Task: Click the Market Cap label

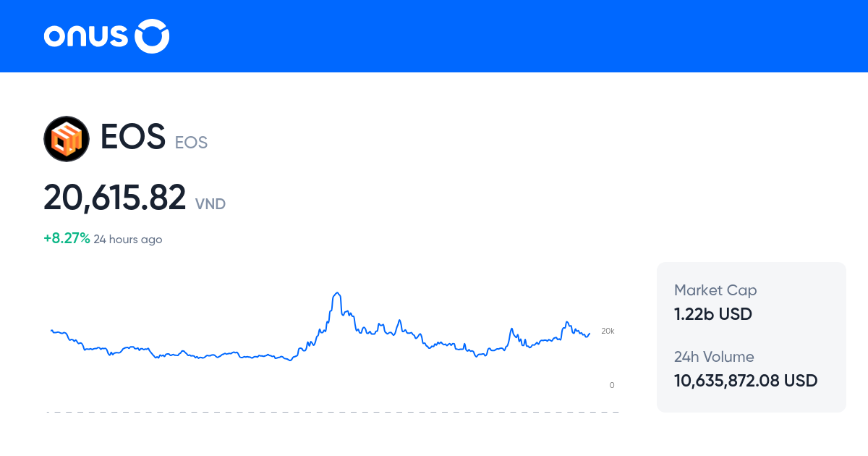Action: pos(715,290)
